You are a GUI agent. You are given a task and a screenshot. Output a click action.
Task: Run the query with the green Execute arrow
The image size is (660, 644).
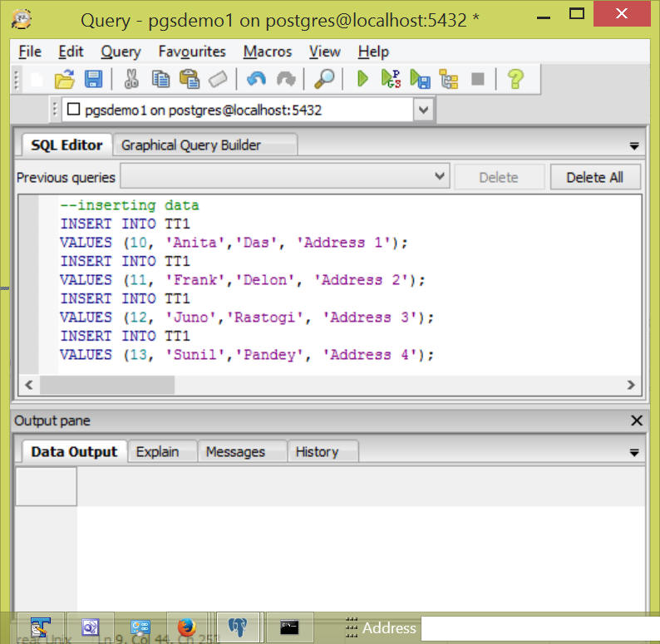(x=362, y=79)
